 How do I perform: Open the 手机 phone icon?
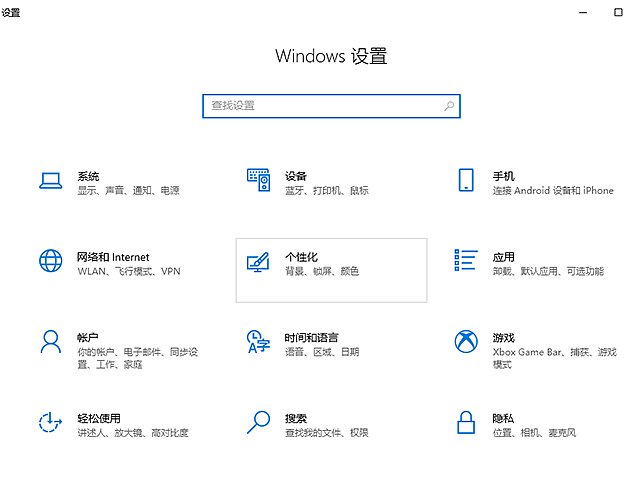[x=466, y=180]
